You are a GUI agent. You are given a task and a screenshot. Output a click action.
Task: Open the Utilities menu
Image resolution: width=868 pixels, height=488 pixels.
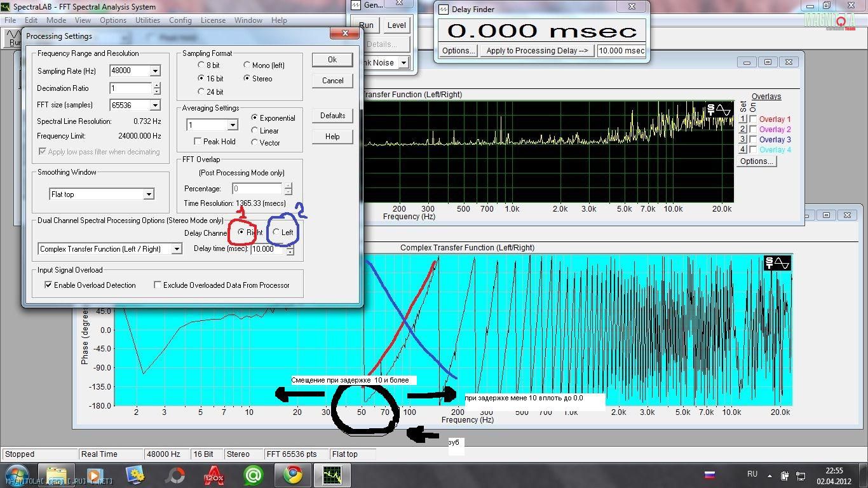point(147,20)
